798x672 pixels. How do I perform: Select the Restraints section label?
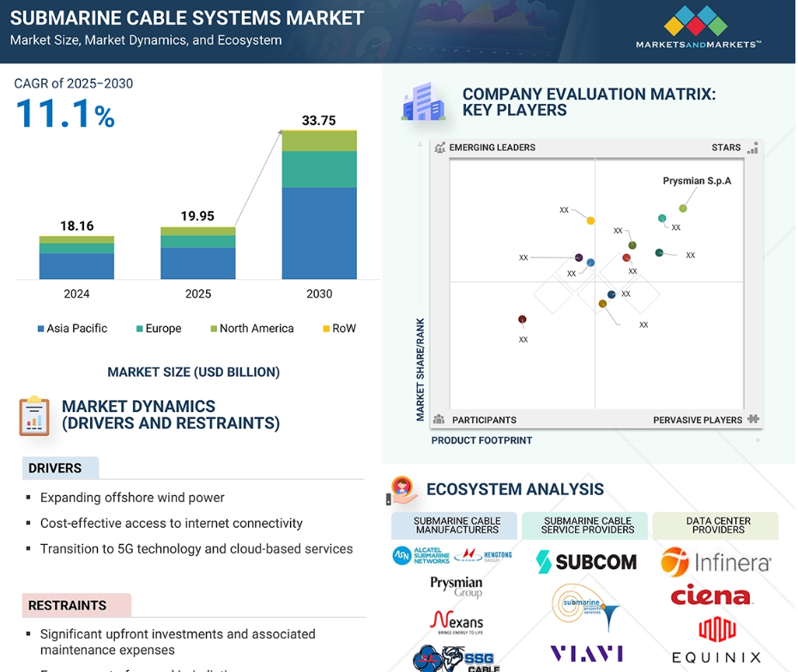(x=77, y=605)
